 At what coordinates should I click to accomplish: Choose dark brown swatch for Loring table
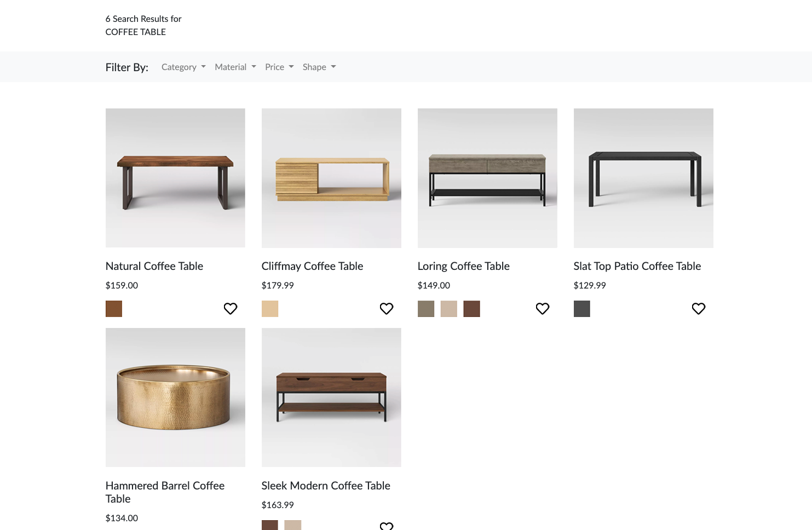coord(471,309)
